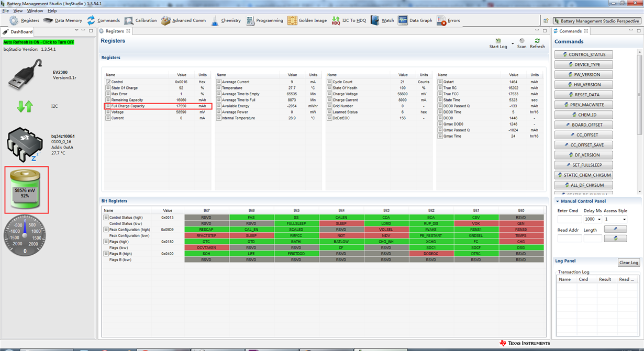Select Battery Management Studio Perspective button

pyautogui.click(x=596, y=21)
